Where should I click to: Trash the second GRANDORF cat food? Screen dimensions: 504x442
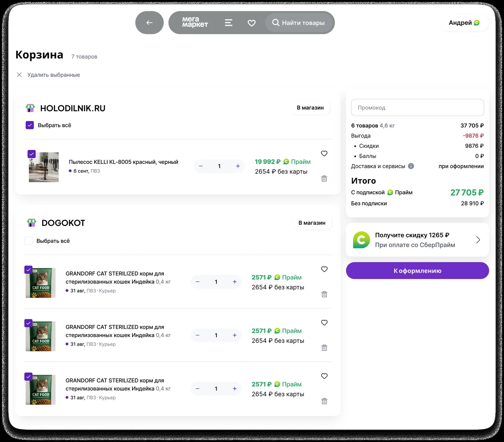click(324, 348)
